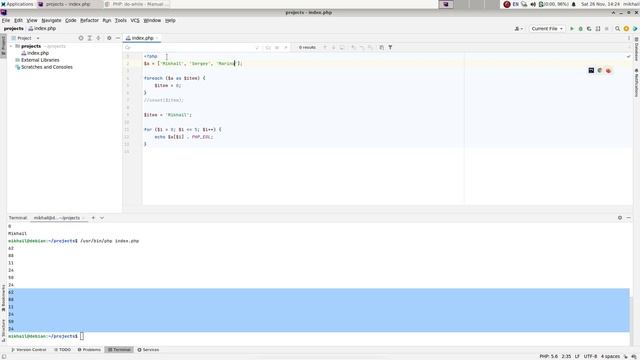
Task: Open Project panel gear options
Action: click(x=109, y=38)
